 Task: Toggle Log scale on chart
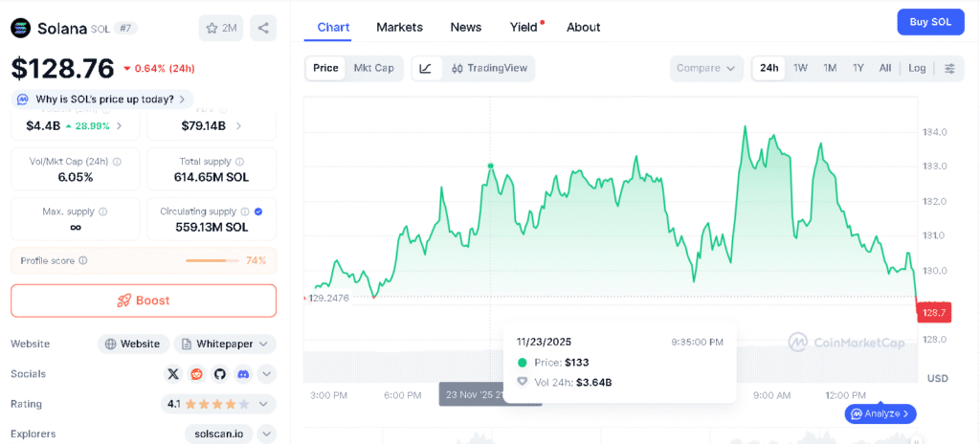(917, 68)
